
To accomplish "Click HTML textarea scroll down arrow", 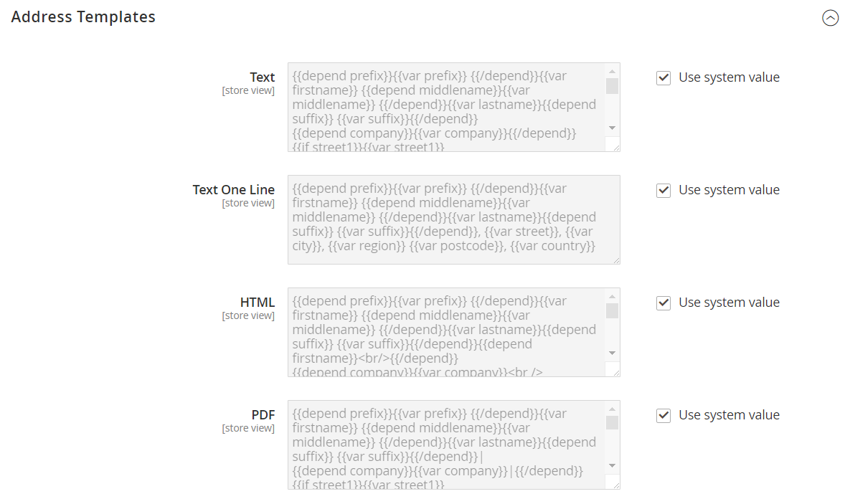I will click(612, 353).
